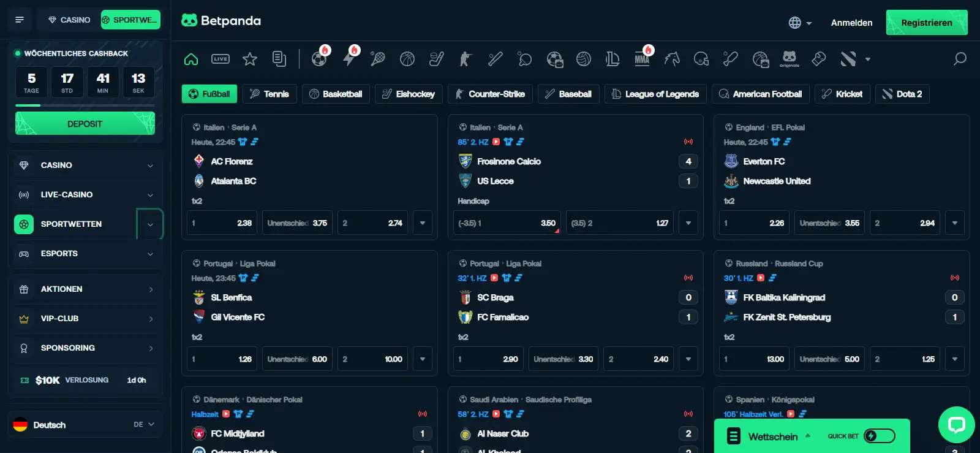This screenshot has width=980, height=453.
Task: Select the Basketball tab
Action: (x=336, y=94)
